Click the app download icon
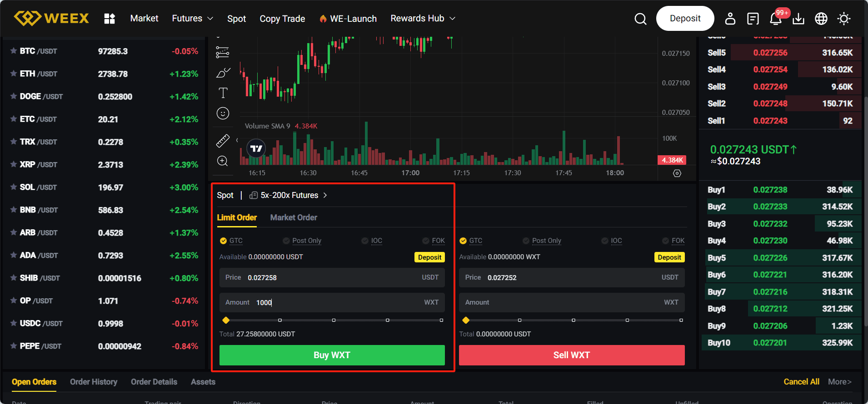The width and height of the screenshot is (868, 404). pyautogui.click(x=798, y=19)
